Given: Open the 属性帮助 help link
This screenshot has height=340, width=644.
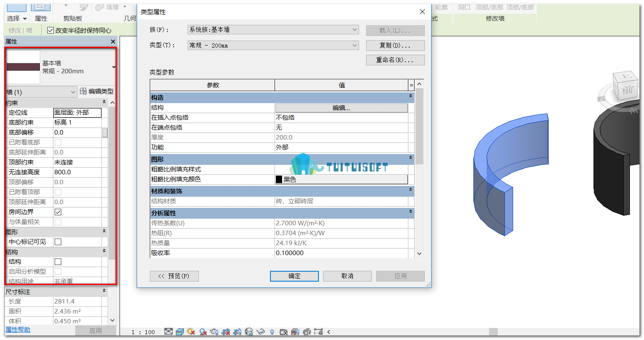Looking at the screenshot, I should (18, 330).
